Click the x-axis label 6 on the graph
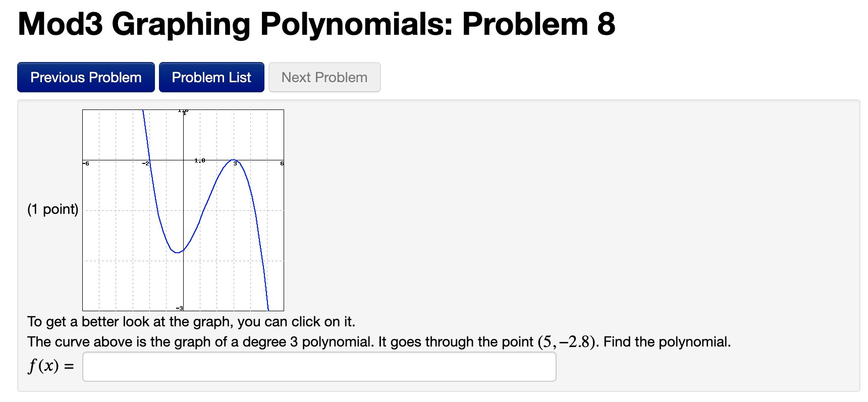The height and width of the screenshot is (402, 868). (x=281, y=163)
